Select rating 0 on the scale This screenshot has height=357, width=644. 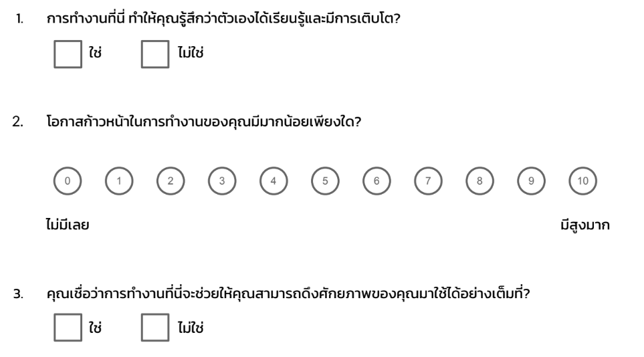68,181
